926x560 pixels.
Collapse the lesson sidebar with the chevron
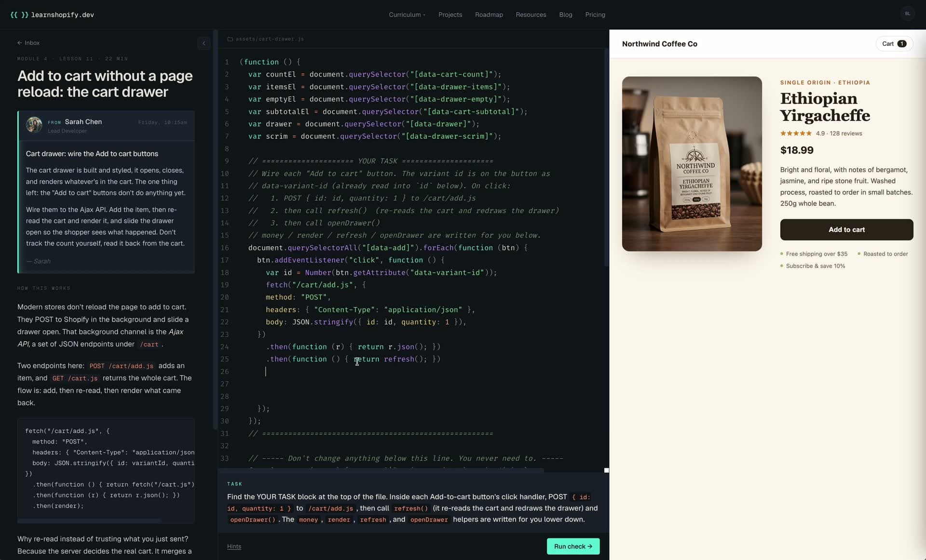204,43
